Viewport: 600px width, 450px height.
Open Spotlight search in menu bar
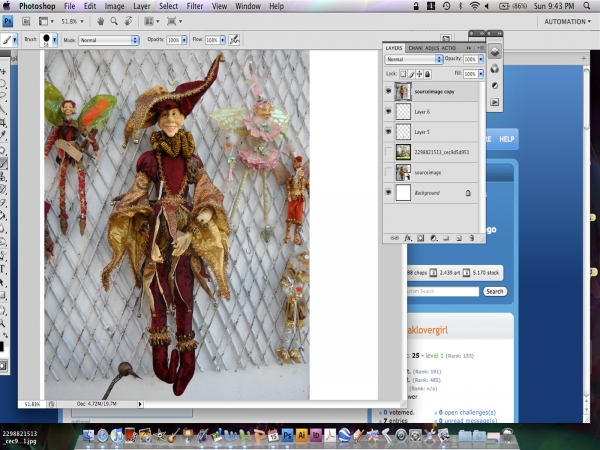coord(587,6)
